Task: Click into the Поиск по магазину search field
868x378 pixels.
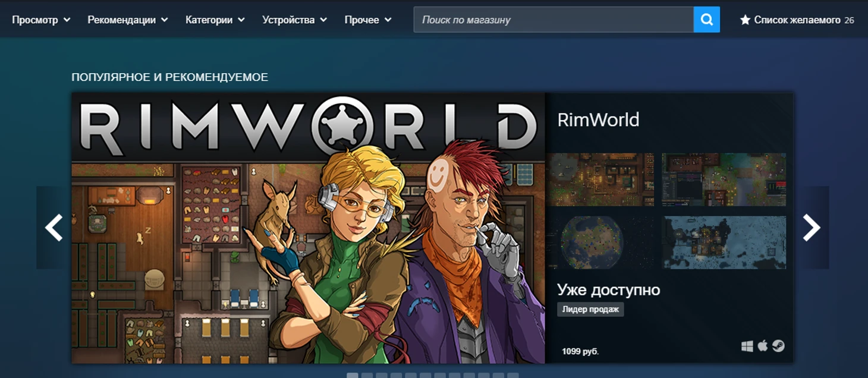Action: pyautogui.click(x=553, y=20)
